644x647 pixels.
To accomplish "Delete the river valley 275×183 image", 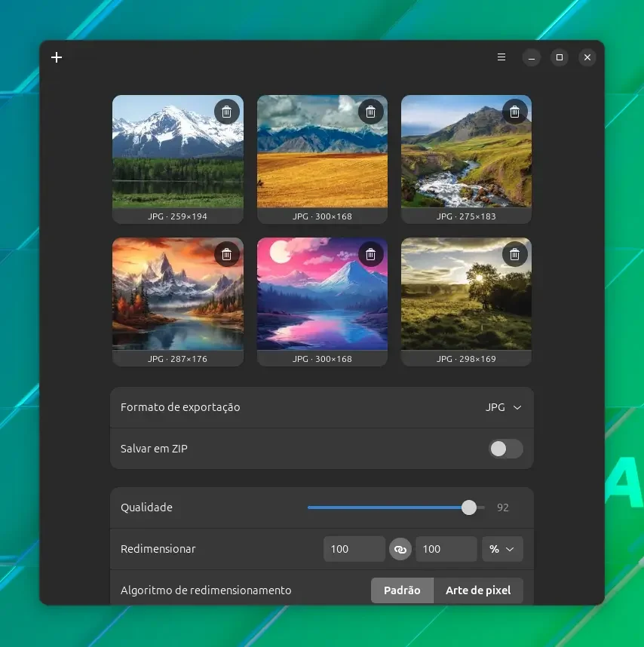I will (x=514, y=112).
